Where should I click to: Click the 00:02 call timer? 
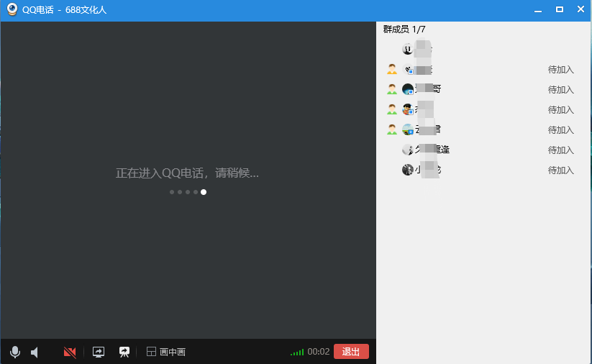click(318, 352)
